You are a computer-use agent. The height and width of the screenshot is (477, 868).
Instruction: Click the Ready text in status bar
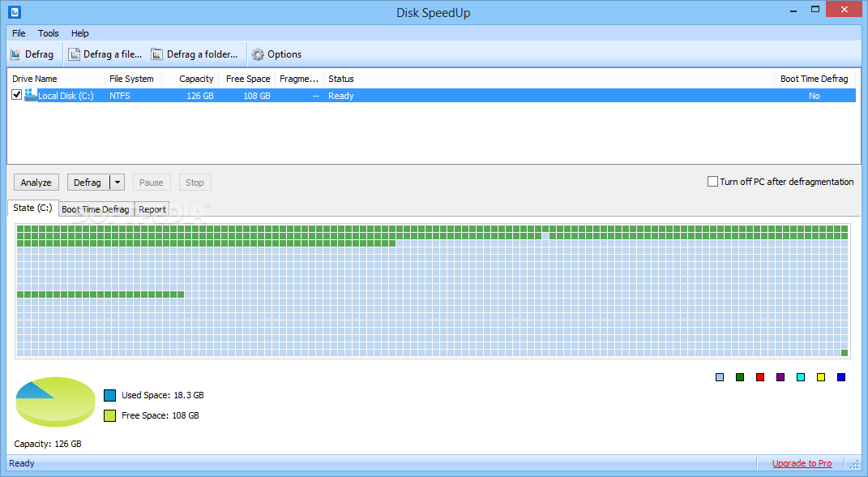(22, 463)
